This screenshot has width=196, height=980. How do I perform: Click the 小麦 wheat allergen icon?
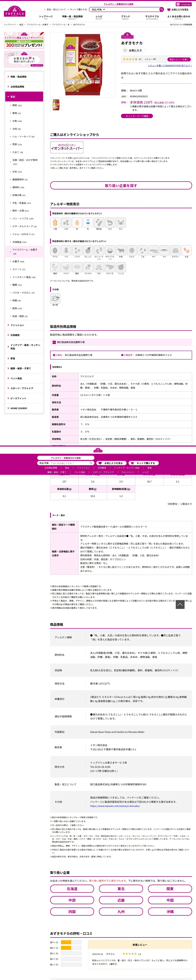55,223
